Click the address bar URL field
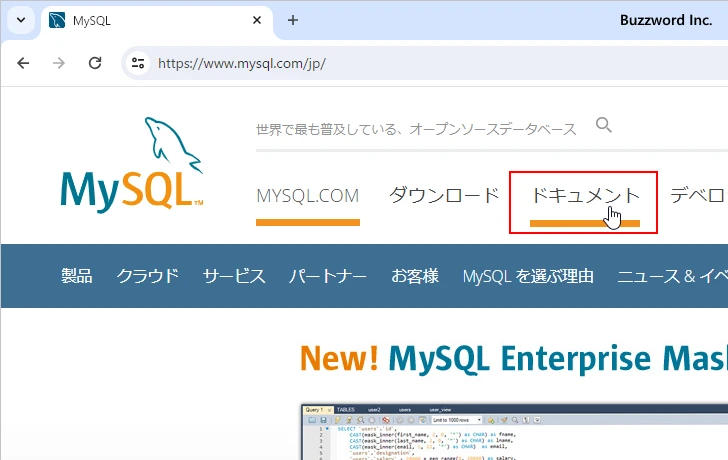This screenshot has width=728, height=460. [400, 63]
